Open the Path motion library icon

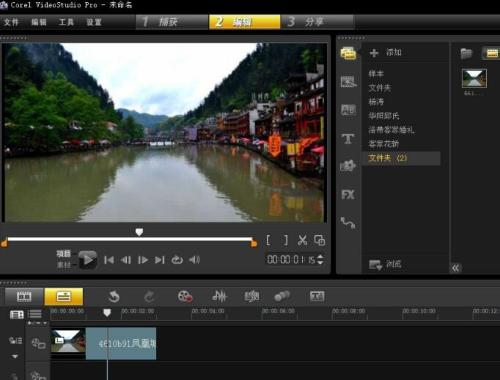coord(348,223)
